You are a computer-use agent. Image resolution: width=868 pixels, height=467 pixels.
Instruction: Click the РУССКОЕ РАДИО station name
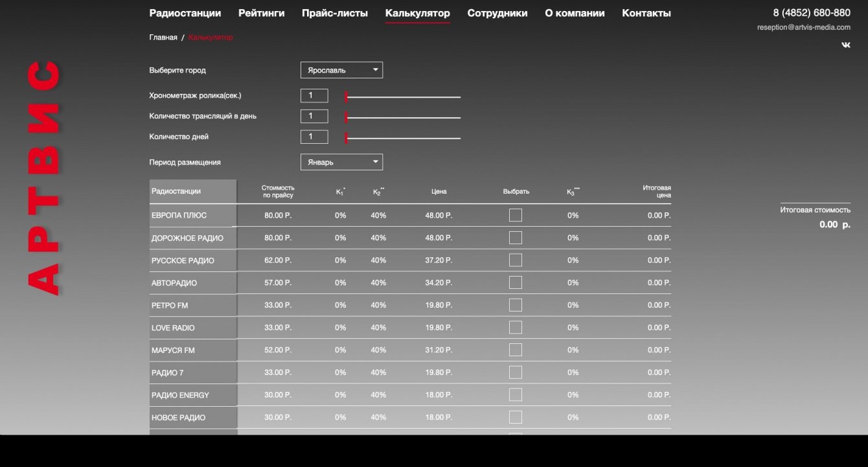point(183,260)
